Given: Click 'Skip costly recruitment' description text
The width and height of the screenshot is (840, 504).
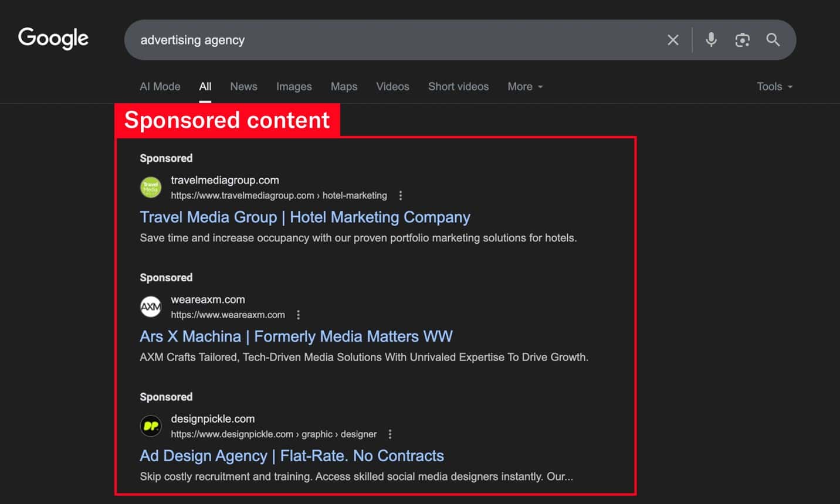Looking at the screenshot, I should coord(356,476).
